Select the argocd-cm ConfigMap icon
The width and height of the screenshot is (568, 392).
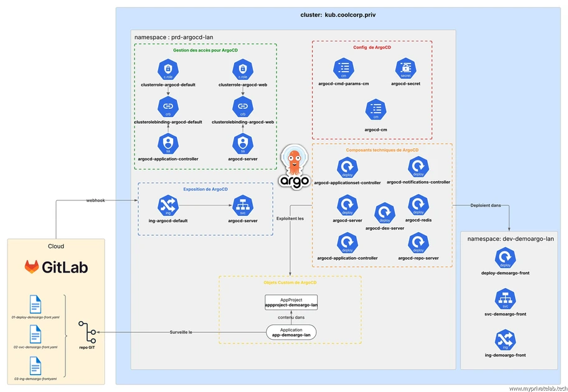[376, 110]
